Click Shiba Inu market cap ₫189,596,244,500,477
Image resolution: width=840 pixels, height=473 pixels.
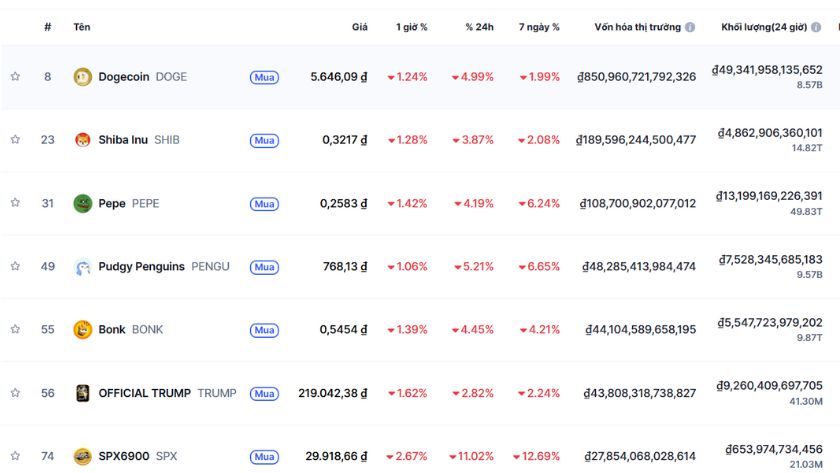pos(636,140)
